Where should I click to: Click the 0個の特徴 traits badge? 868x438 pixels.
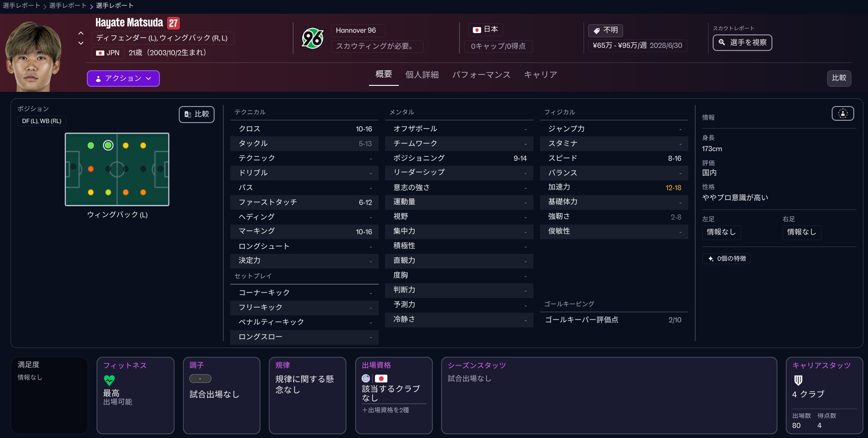coord(726,259)
